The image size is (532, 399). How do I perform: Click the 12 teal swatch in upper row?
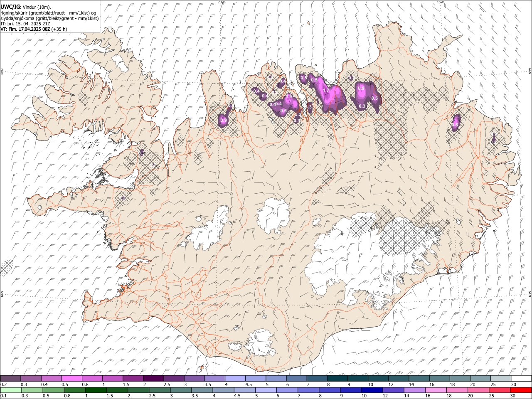tap(398, 378)
